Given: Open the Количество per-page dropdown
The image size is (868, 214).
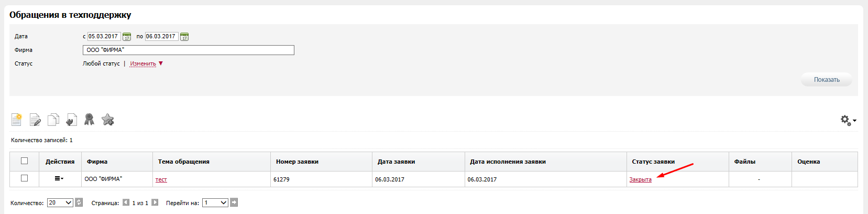Looking at the screenshot, I should pos(60,202).
